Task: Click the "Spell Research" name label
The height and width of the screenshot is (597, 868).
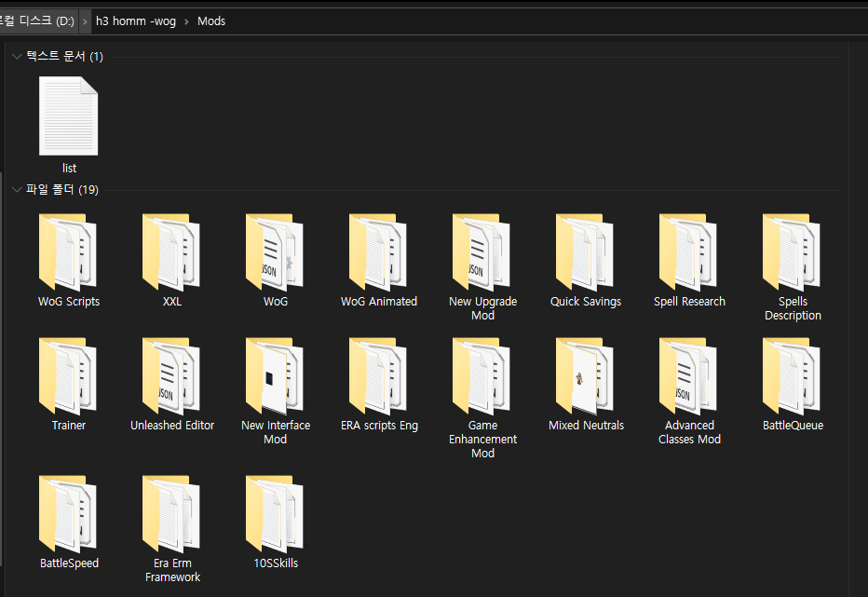Action: [689, 301]
